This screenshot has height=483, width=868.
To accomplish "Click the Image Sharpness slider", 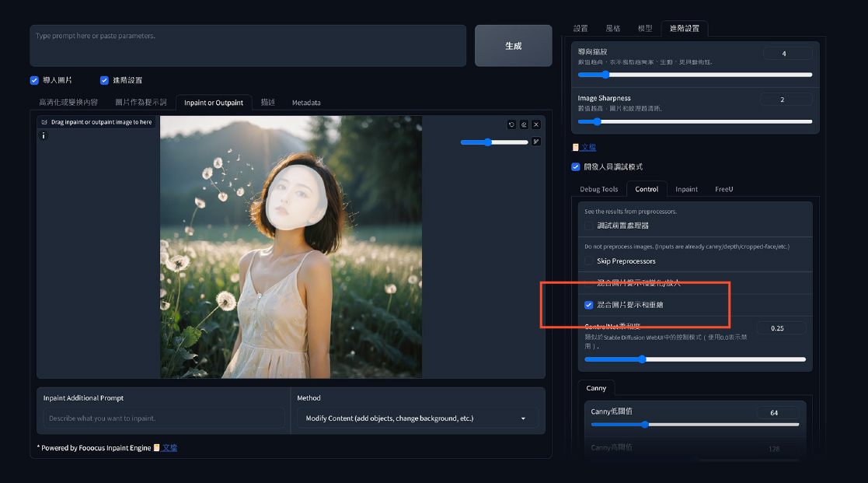I will [695, 121].
